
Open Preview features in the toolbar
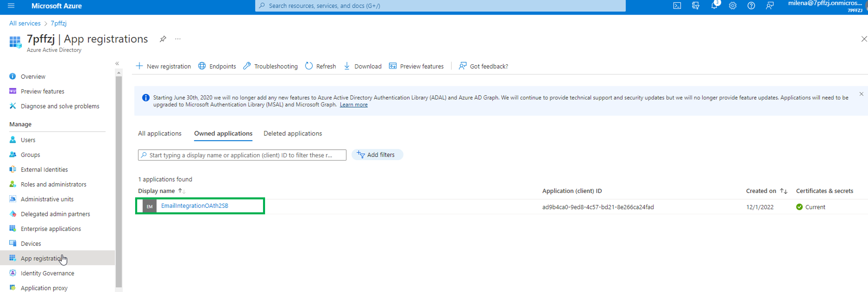point(416,66)
